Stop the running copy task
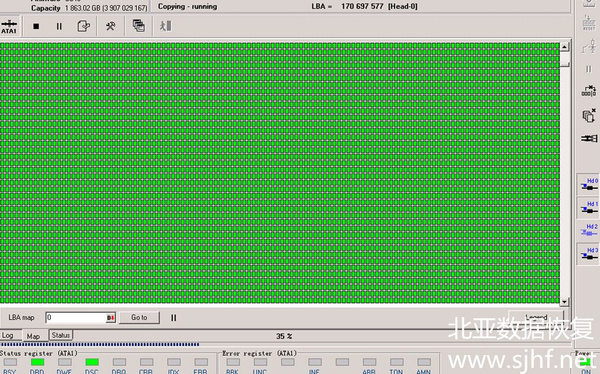Screen dimensions: 600x374 pos(36,26)
